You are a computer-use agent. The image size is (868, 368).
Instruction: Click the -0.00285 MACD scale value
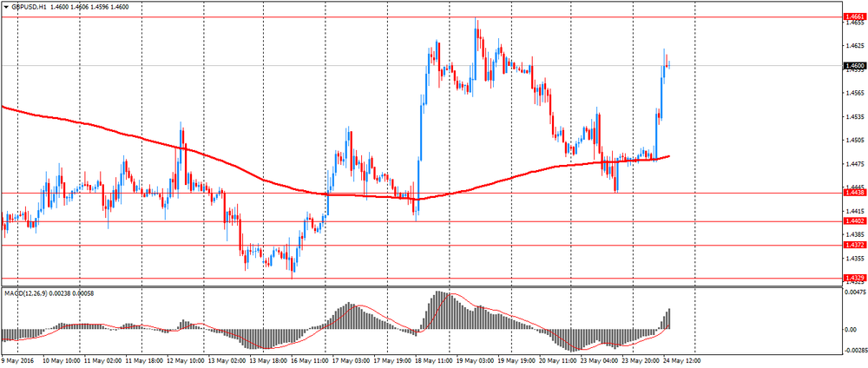point(855,351)
